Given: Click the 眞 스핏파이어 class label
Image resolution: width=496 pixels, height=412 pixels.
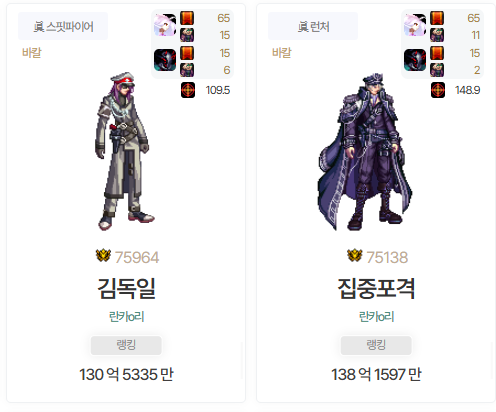Looking at the screenshot, I should coord(63,26).
